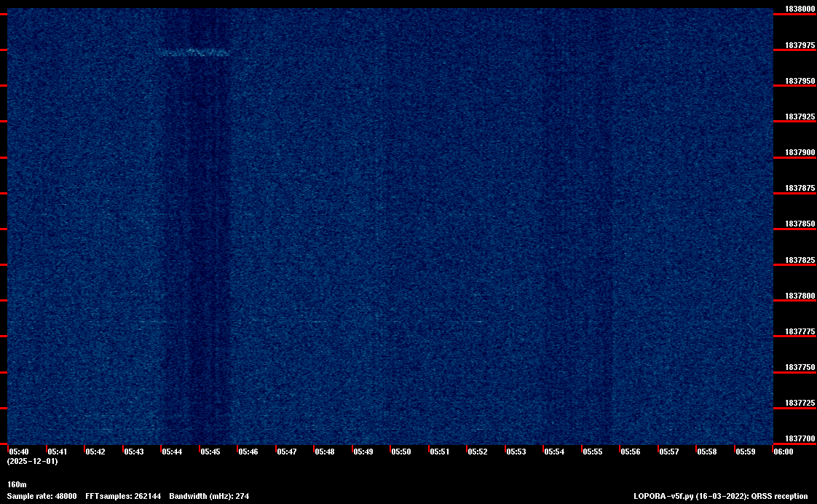817x504 pixels.
Task: Click the 05:58 time label
Action: (x=707, y=452)
